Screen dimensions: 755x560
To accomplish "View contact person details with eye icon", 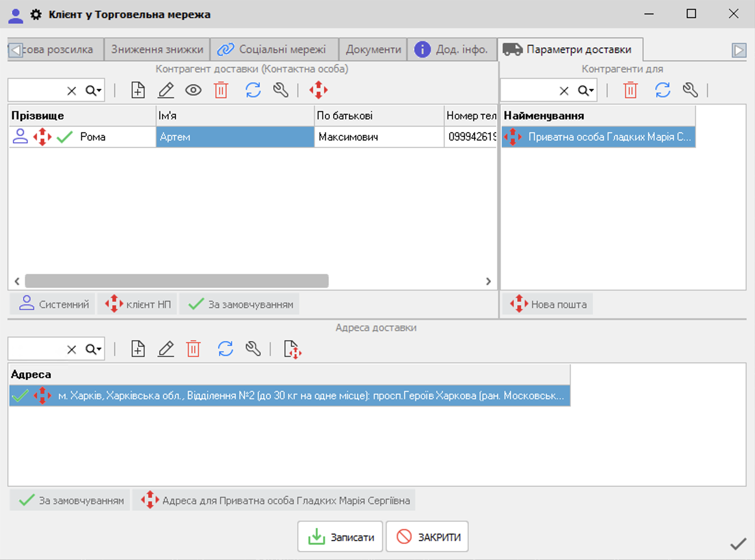I will tap(193, 90).
